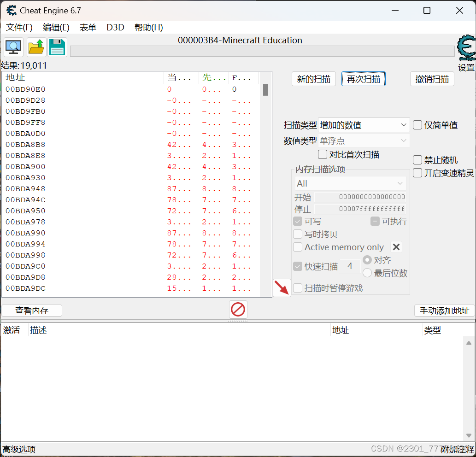Screen dimensions: 476x457
Task: Click the 设置 label under logo
Action: (x=466, y=67)
